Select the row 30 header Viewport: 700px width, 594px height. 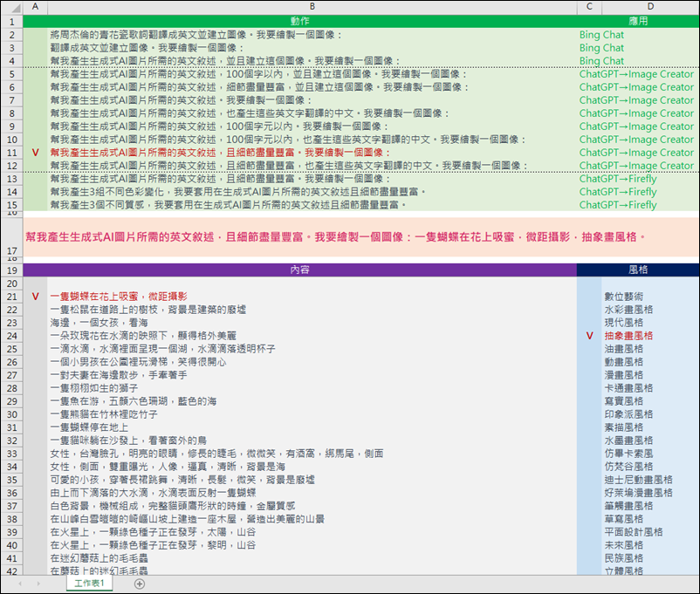[x=11, y=414]
